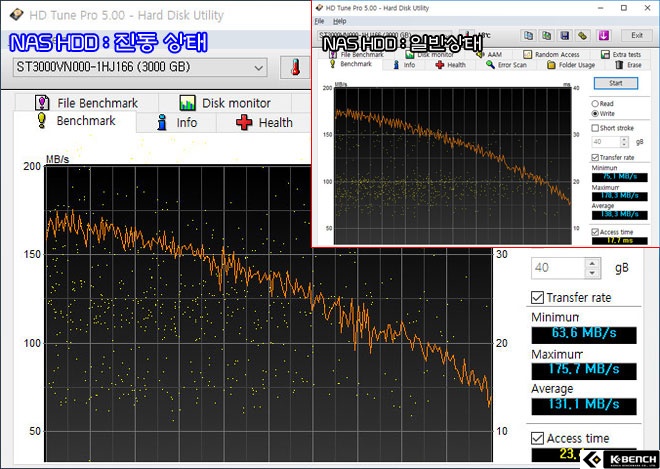Switch to Random Access tab

[x=551, y=54]
